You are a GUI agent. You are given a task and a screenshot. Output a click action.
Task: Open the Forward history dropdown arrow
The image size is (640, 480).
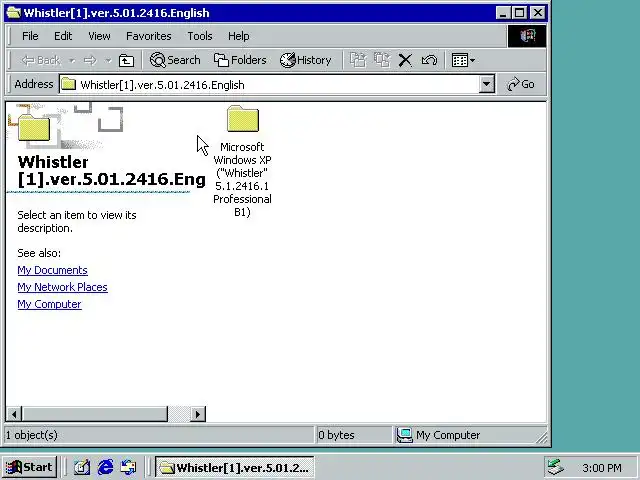point(108,60)
